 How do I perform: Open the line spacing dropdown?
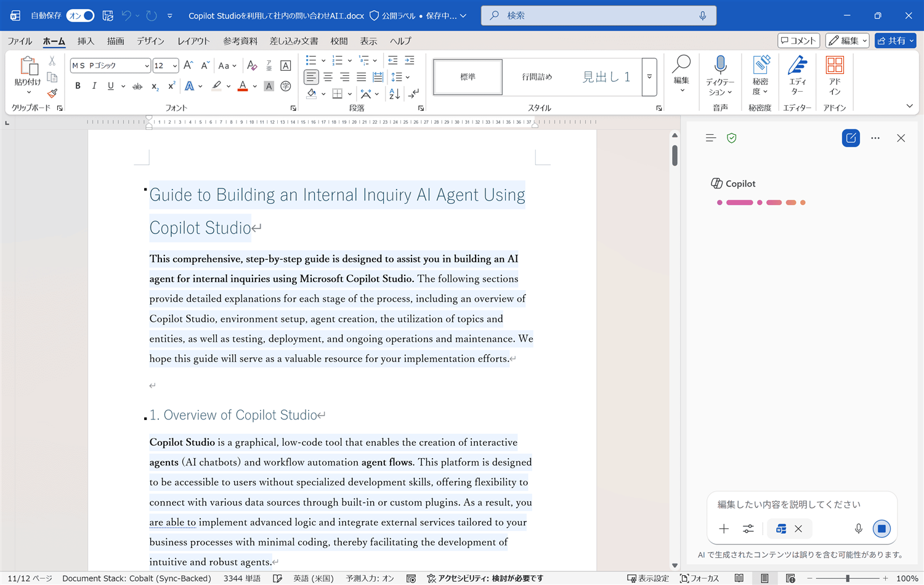point(400,77)
